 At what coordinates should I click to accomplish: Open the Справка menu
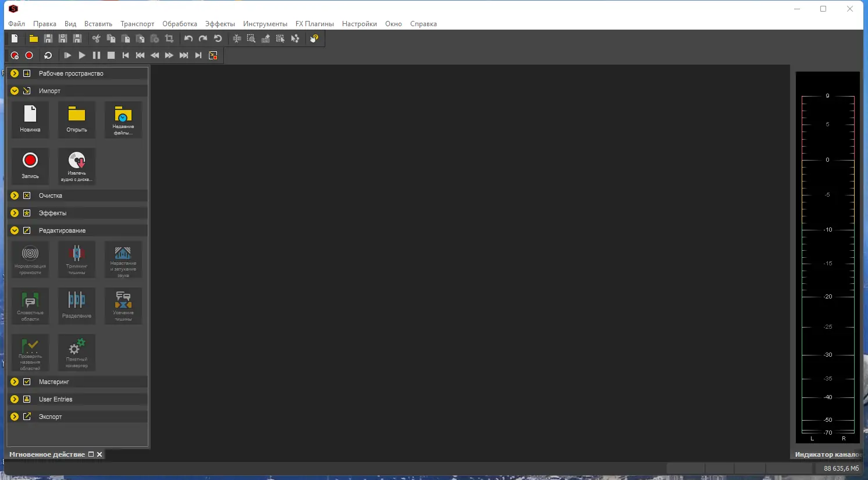[424, 24]
